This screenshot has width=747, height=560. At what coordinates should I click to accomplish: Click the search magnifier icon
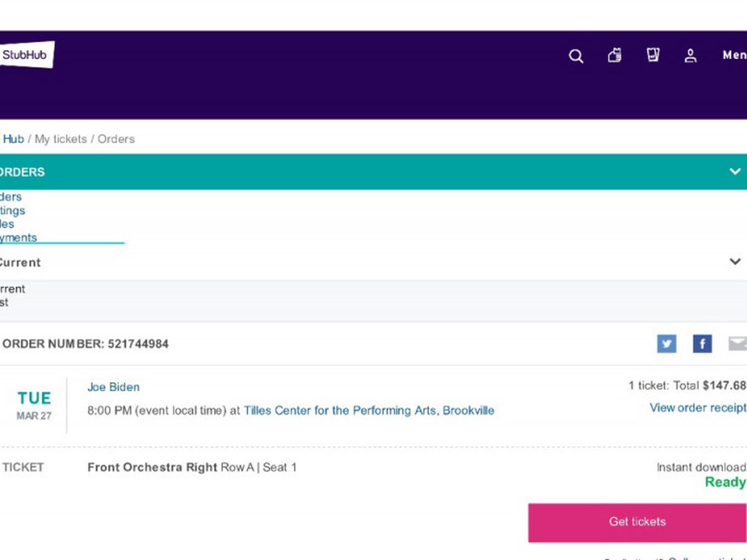tap(576, 57)
